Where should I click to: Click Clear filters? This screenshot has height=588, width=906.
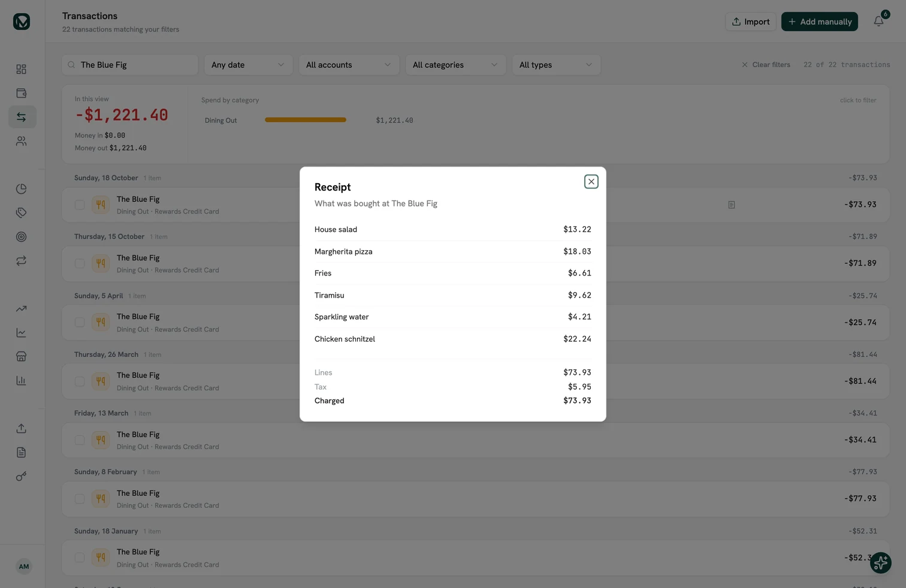click(766, 65)
